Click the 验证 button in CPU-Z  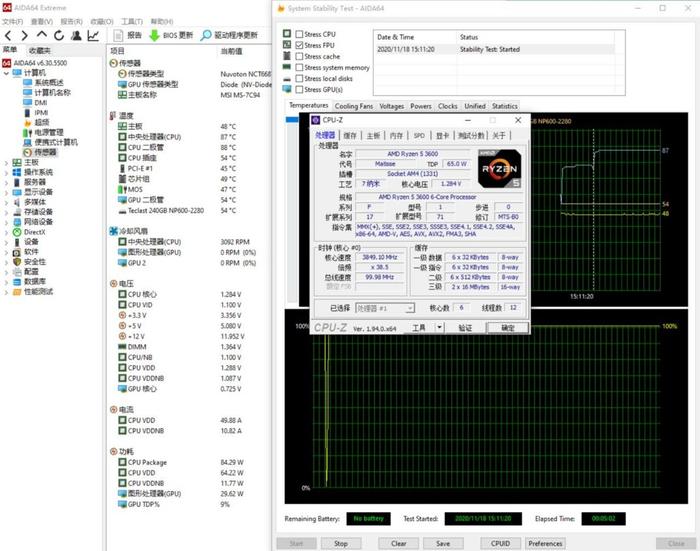465,328
